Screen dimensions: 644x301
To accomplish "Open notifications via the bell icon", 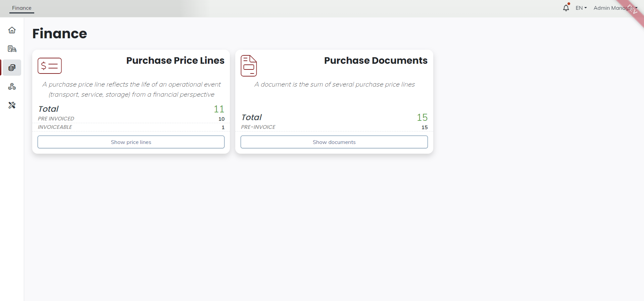I will coord(566,8).
